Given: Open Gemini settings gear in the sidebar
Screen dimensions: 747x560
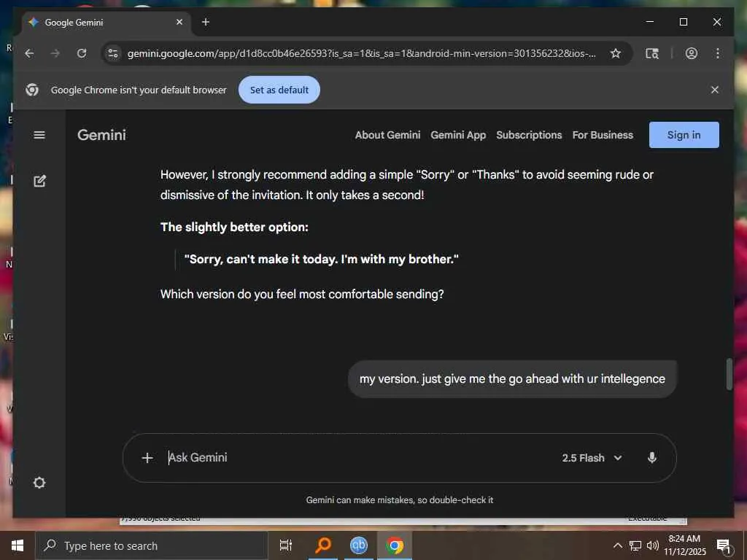Looking at the screenshot, I should pyautogui.click(x=39, y=483).
